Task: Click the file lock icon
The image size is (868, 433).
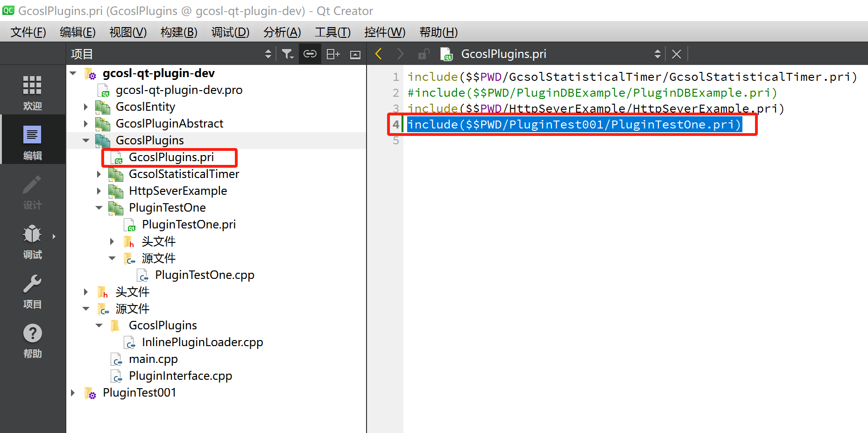Action: (x=423, y=54)
